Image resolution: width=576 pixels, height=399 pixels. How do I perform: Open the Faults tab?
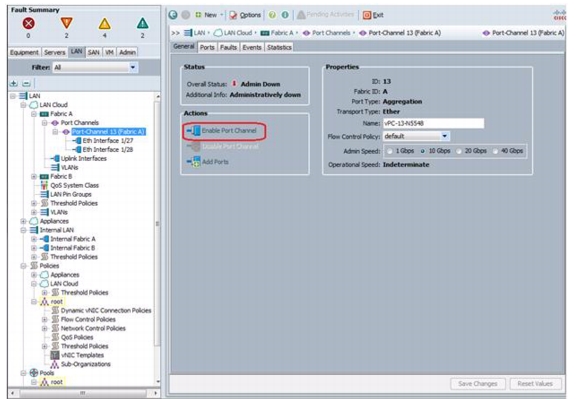click(228, 47)
